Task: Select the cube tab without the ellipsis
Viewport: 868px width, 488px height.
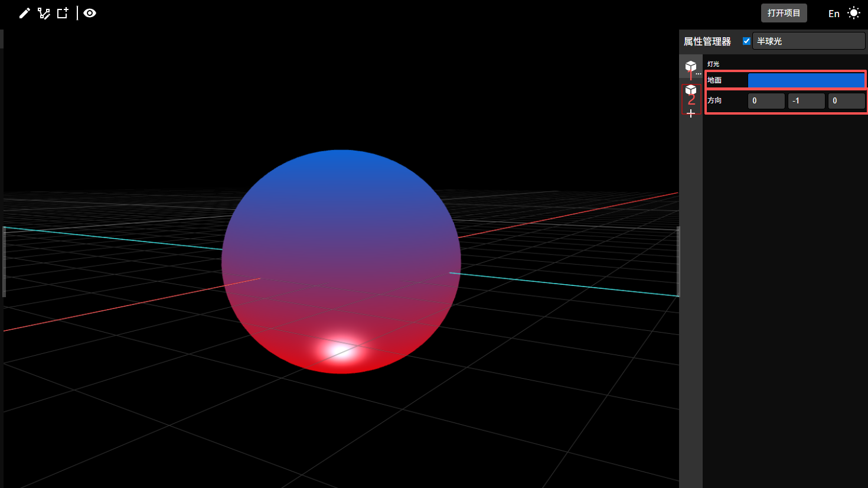Action: point(691,90)
